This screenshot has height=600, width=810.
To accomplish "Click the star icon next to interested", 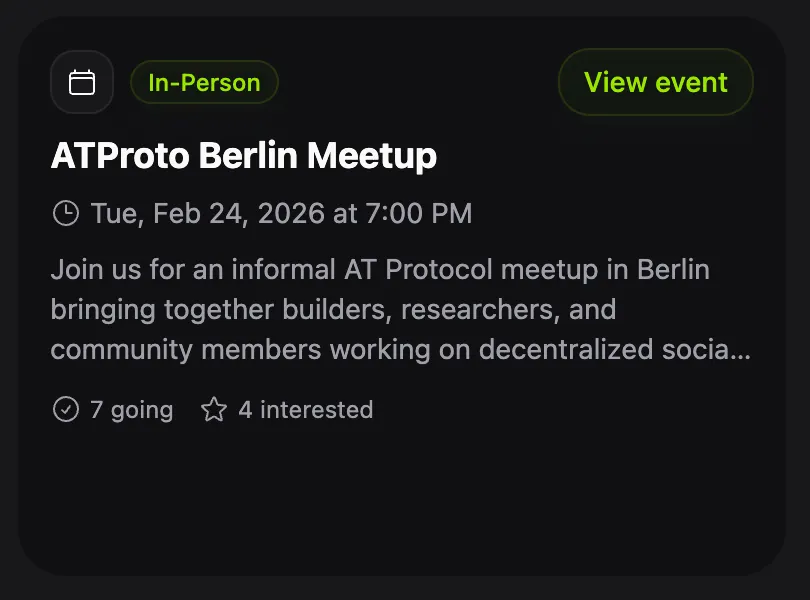I will pyautogui.click(x=214, y=409).
